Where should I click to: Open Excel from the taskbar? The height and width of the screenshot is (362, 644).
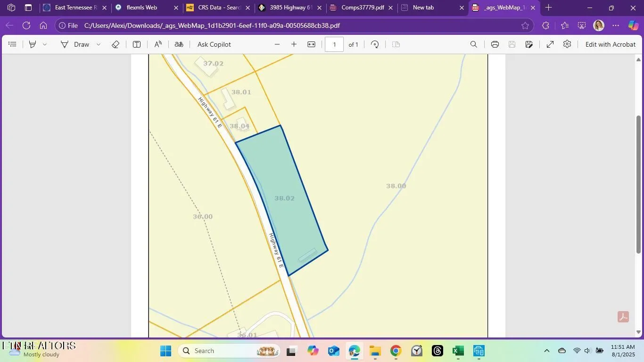coord(458,351)
